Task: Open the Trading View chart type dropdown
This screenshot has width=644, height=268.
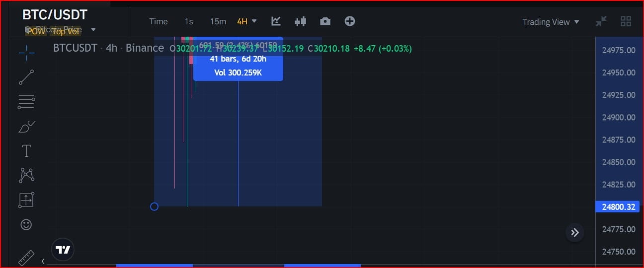Action: click(x=551, y=22)
